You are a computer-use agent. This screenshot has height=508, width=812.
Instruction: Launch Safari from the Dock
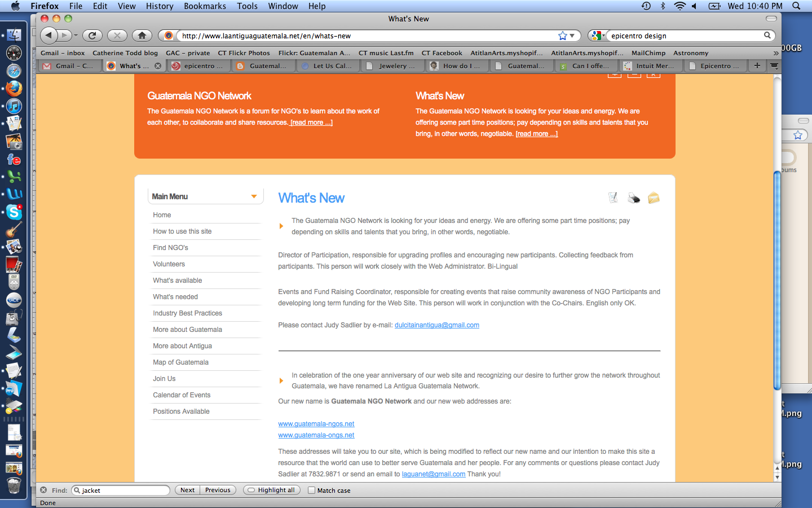[x=14, y=71]
